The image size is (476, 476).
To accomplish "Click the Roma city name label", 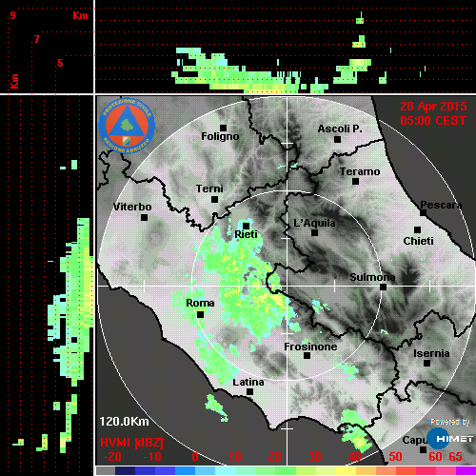I will pyautogui.click(x=200, y=303).
